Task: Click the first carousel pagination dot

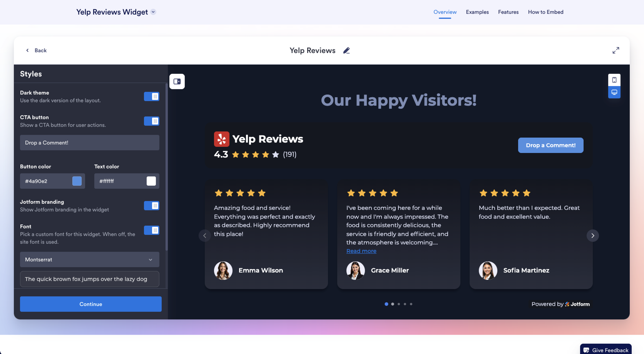Action: (386, 304)
